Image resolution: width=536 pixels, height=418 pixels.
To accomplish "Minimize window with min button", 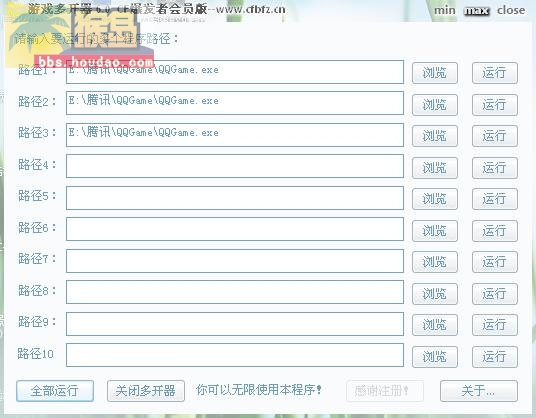I will tap(445, 10).
